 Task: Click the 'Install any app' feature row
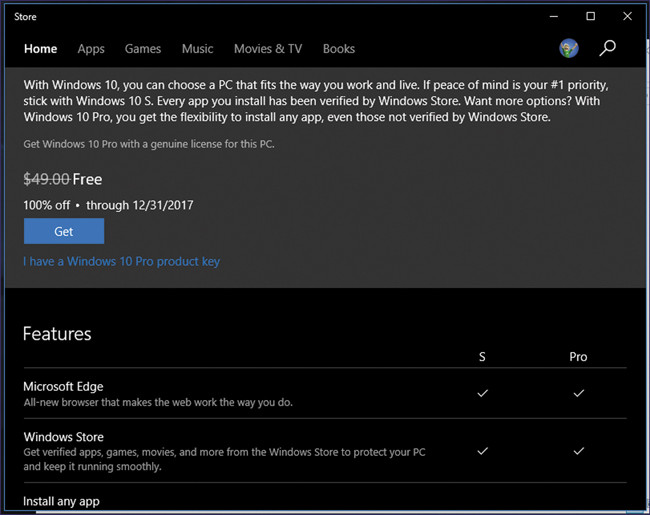pyautogui.click(x=61, y=501)
